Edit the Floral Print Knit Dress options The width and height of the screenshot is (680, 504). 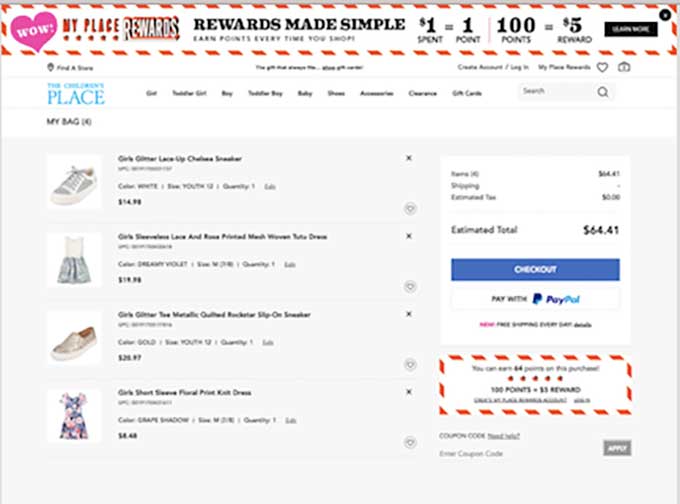click(x=291, y=420)
